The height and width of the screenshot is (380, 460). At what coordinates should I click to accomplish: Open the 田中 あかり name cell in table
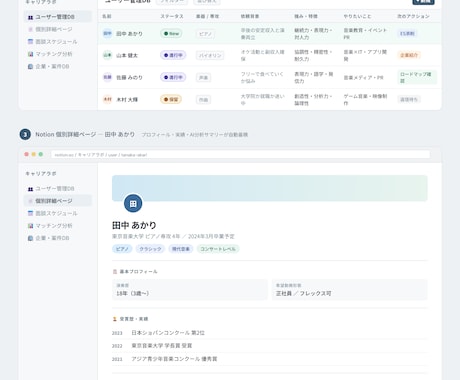click(x=129, y=34)
